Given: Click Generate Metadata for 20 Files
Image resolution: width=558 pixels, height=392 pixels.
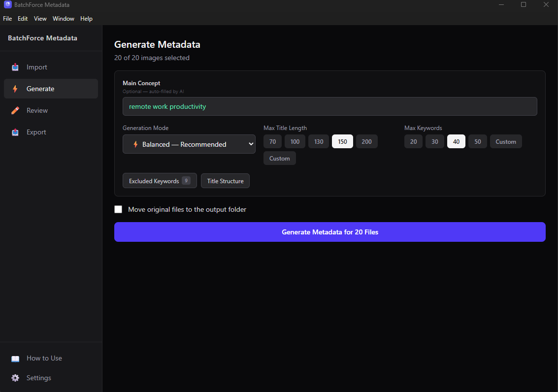Looking at the screenshot, I should (329, 232).
